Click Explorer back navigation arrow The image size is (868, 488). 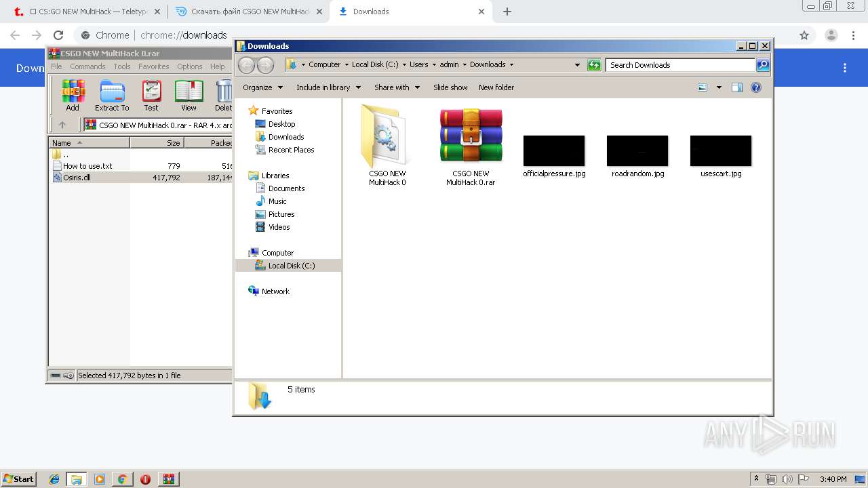(247, 65)
